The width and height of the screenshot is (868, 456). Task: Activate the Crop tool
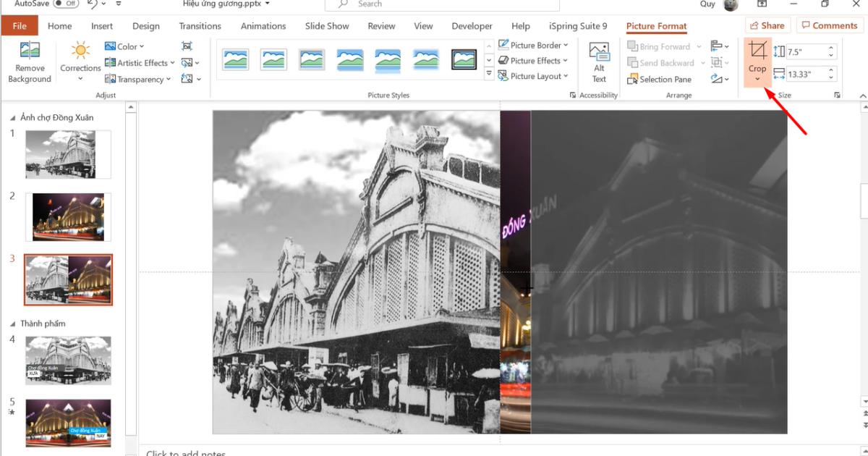[757, 51]
